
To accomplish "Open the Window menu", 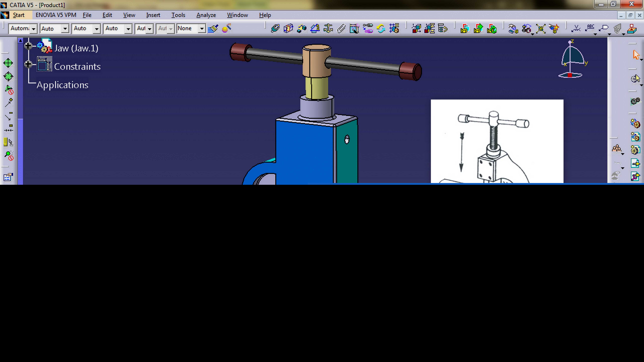I will coord(237,15).
